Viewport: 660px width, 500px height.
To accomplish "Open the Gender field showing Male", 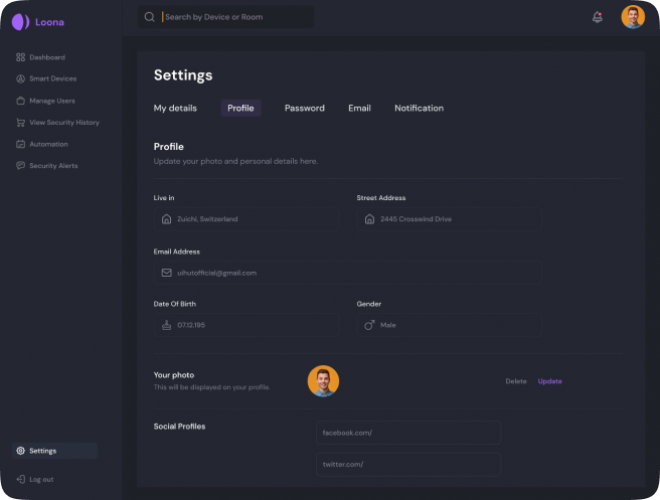I will pyautogui.click(x=449, y=325).
